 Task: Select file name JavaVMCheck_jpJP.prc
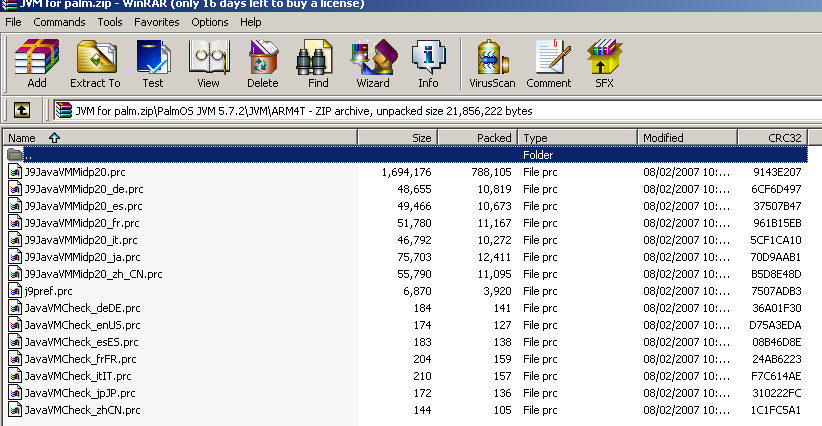pos(80,393)
